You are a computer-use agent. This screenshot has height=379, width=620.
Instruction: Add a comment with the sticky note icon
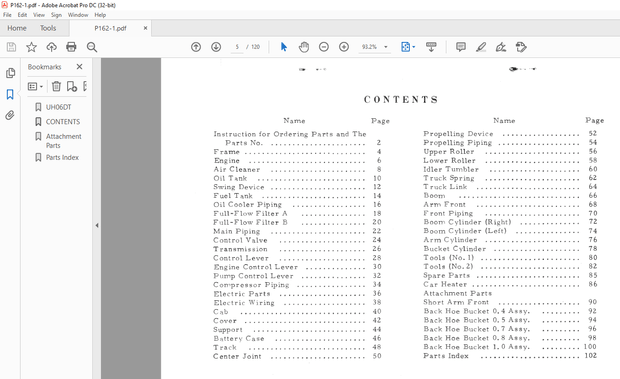pos(461,47)
